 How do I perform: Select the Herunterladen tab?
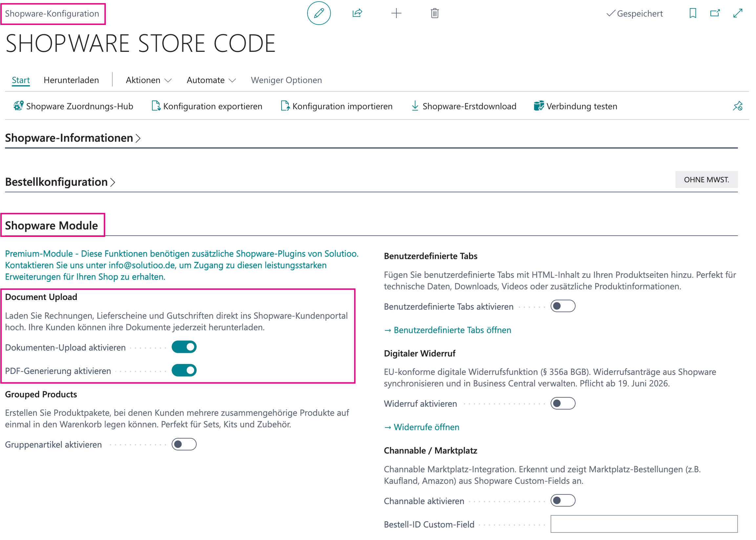[x=71, y=80]
